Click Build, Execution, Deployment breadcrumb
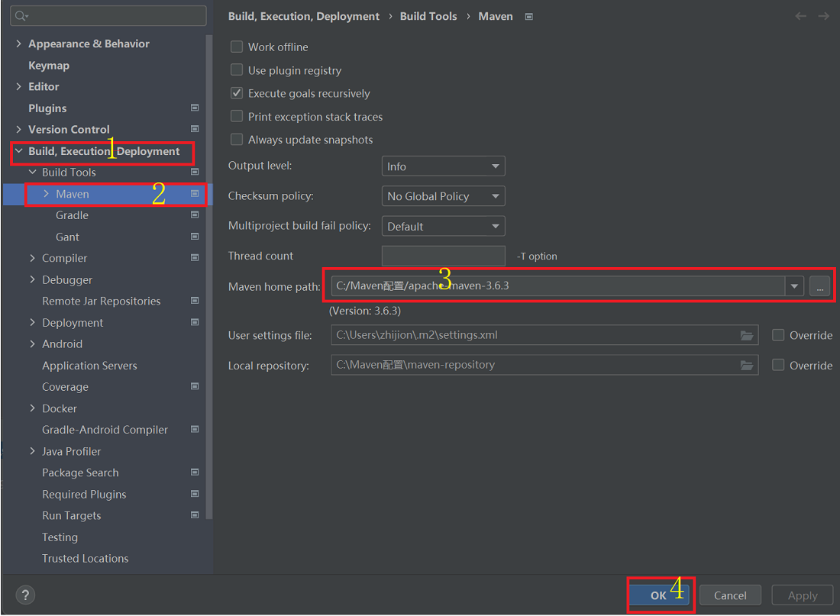The height and width of the screenshot is (616, 840). point(304,16)
